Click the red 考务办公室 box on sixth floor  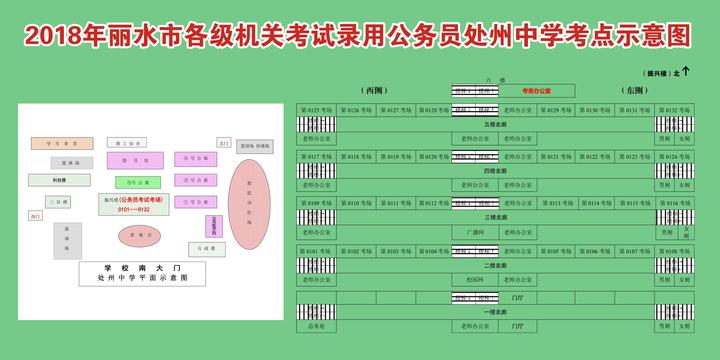point(536,91)
